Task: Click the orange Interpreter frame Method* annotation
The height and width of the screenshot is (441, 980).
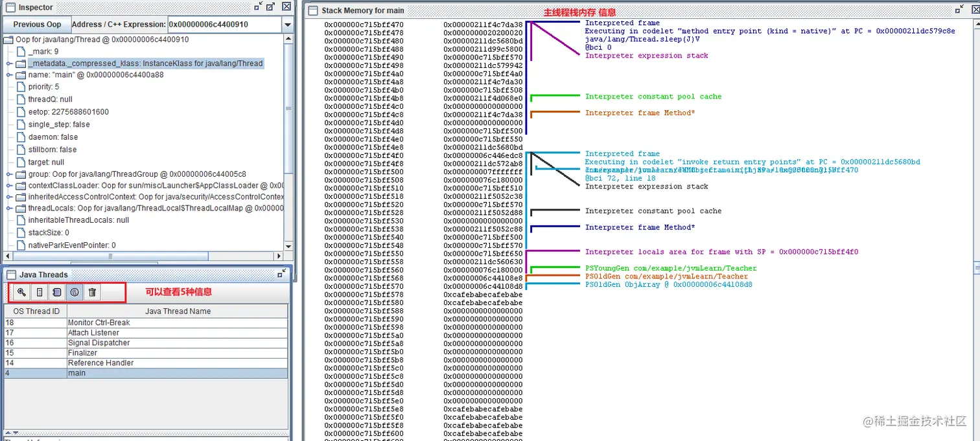Action: 640,113
